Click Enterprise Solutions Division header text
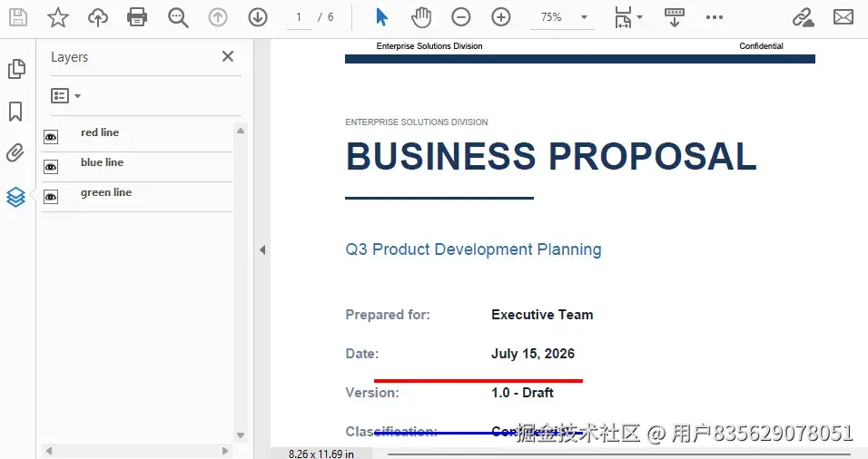 (429, 46)
